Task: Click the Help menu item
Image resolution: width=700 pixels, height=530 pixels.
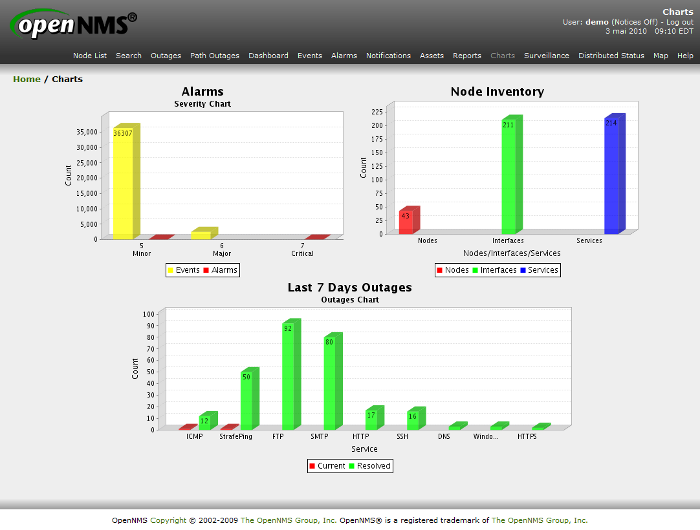Action: [685, 56]
